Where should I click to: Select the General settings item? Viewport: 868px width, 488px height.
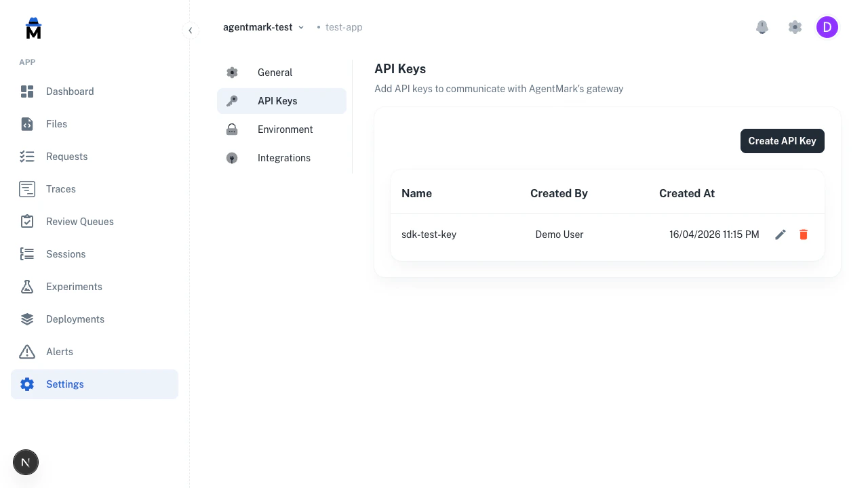coord(275,73)
